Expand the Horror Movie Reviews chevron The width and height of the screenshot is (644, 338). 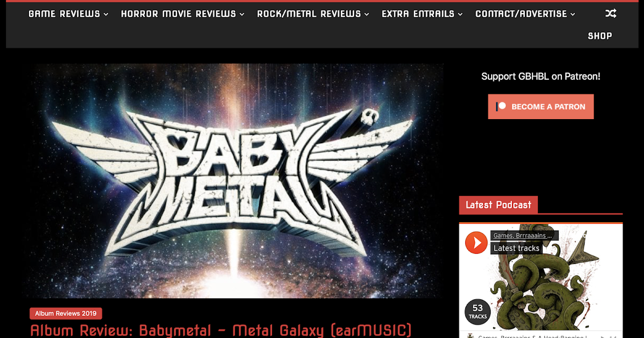point(242,14)
